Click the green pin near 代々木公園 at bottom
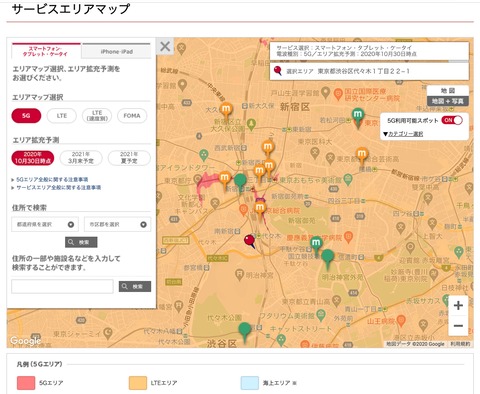The image size is (480, 394). coord(245,331)
